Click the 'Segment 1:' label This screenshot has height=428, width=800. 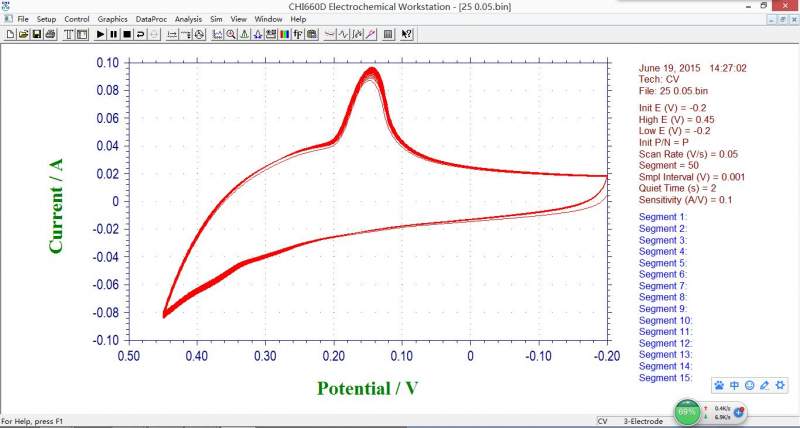click(x=663, y=217)
